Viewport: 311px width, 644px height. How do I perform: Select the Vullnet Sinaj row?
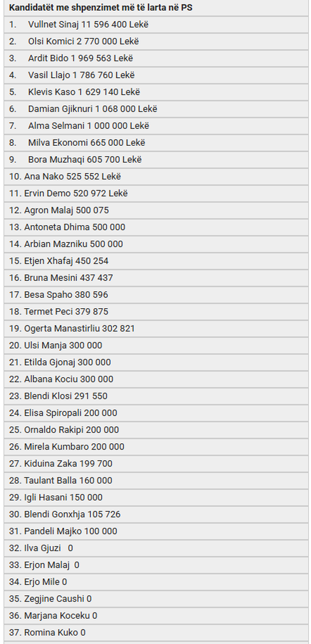pyautogui.click(x=155, y=24)
